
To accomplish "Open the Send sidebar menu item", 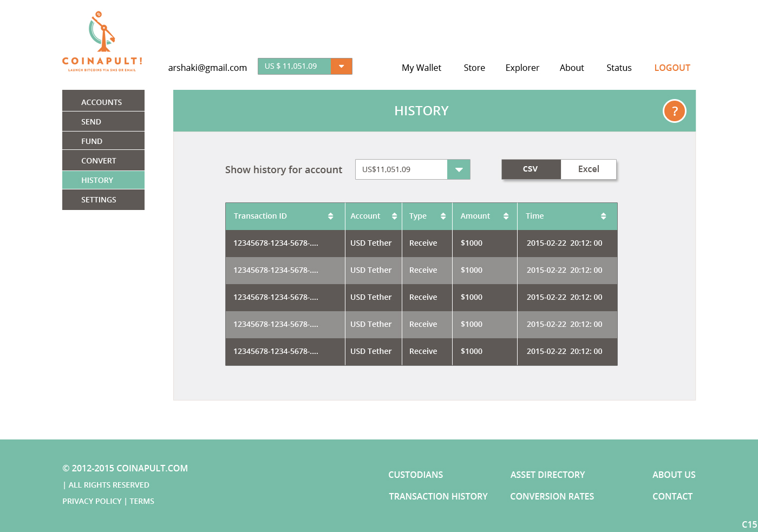I will pyautogui.click(x=103, y=122).
